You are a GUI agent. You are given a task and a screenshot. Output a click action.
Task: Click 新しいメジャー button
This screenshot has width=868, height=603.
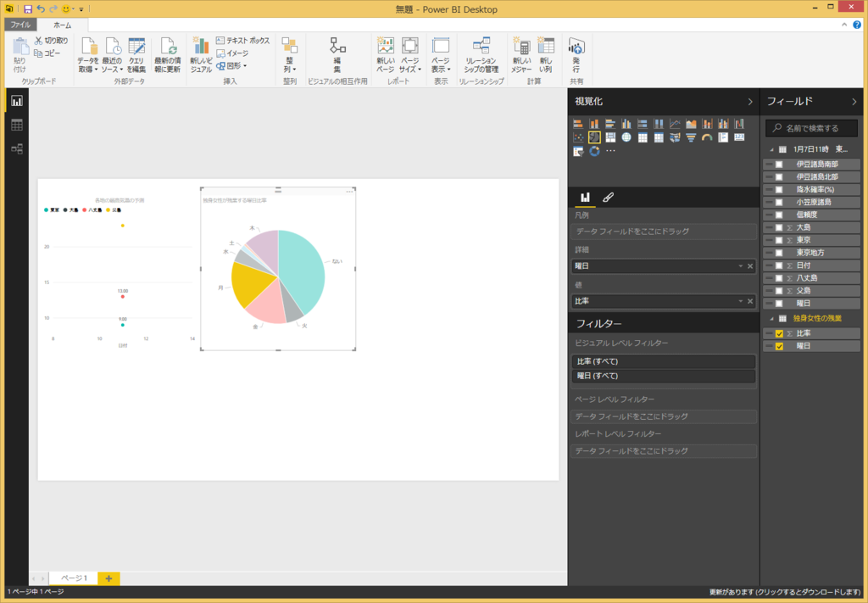coord(521,55)
